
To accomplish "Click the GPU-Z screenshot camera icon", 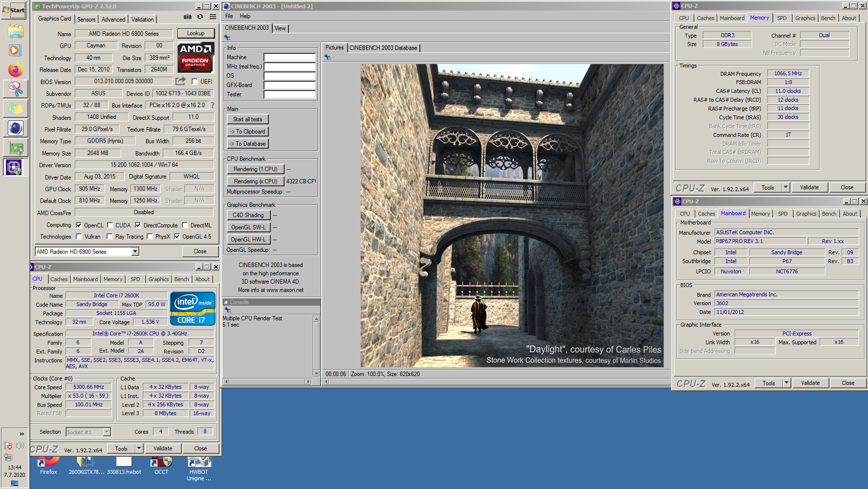I will pos(188,17).
